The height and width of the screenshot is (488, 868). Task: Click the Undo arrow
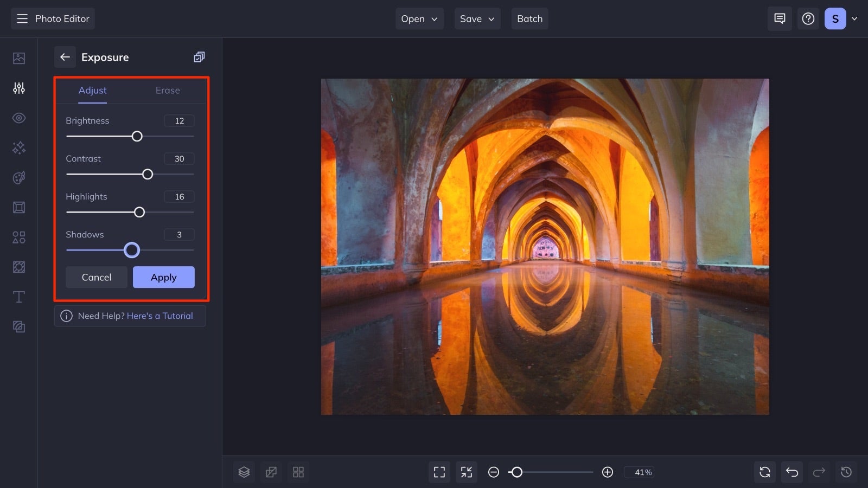792,472
